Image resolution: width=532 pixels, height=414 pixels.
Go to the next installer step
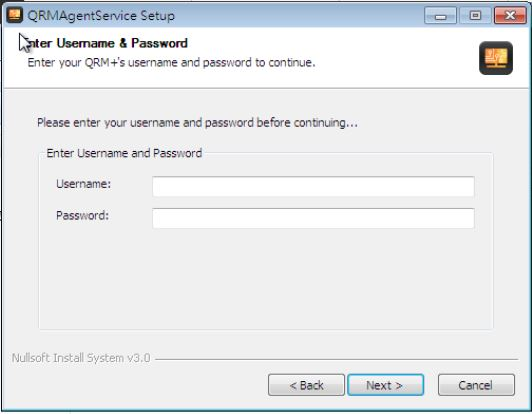point(385,385)
